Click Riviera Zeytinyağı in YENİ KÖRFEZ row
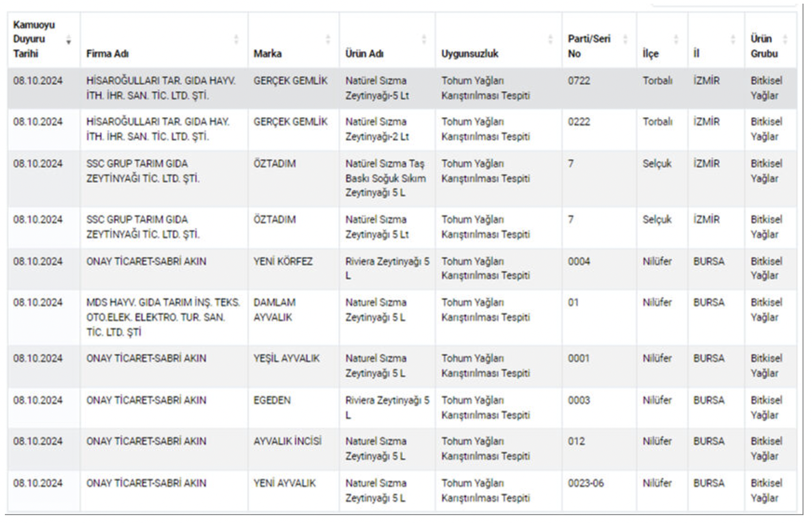Image resolution: width=812 pixels, height=523 pixels. (x=387, y=269)
